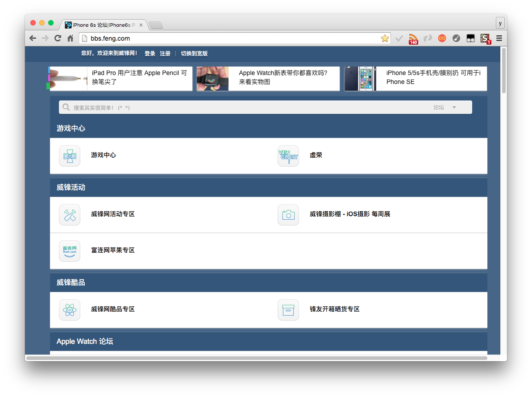532x397 pixels.
Task: Click the gray swirl extension icon
Action: coord(428,38)
